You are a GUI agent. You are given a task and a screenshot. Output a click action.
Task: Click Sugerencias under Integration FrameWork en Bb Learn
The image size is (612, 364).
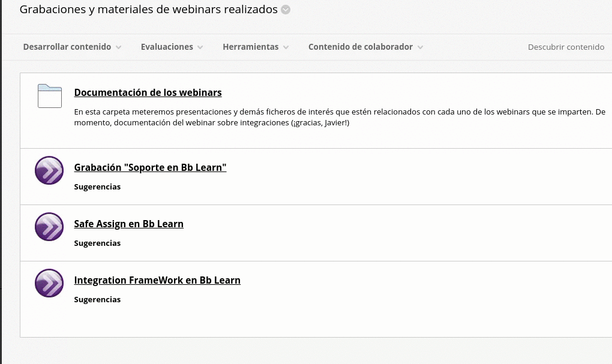click(97, 299)
